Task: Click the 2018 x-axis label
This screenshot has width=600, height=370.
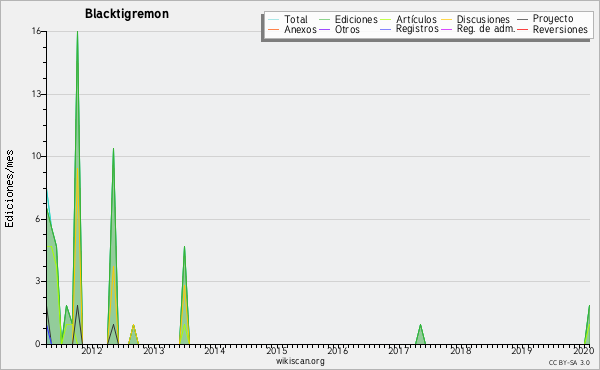Action: coord(460,350)
